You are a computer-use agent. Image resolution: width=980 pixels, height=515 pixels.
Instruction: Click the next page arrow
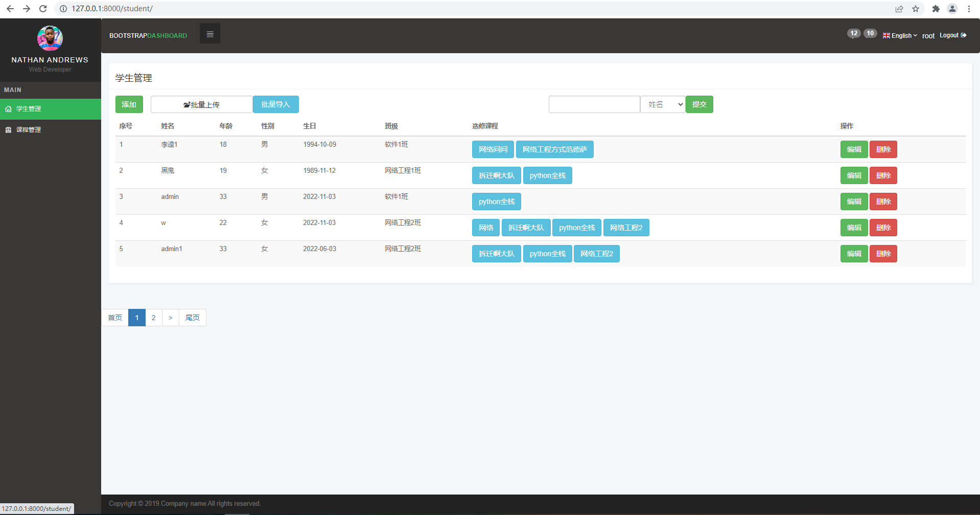point(171,318)
